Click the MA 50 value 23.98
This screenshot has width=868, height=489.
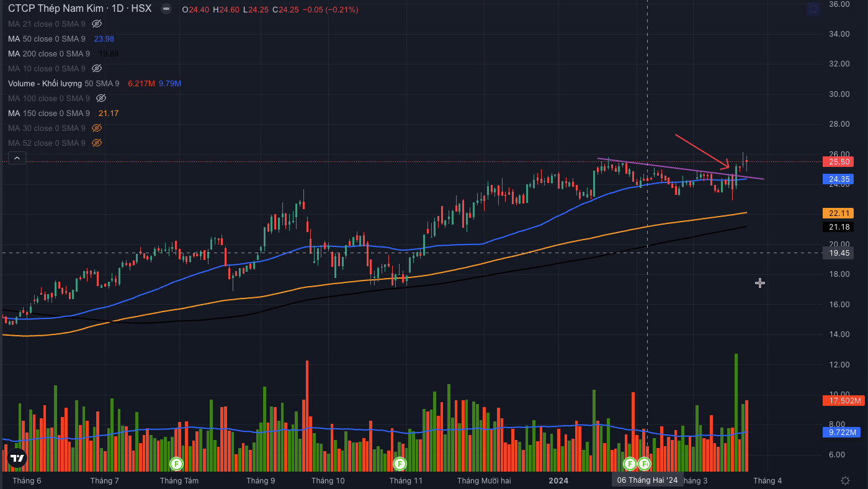click(x=104, y=38)
